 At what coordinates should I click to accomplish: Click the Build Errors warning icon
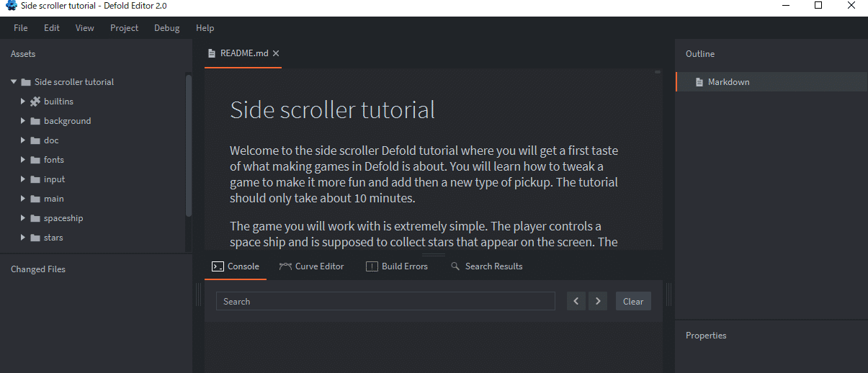pyautogui.click(x=372, y=266)
